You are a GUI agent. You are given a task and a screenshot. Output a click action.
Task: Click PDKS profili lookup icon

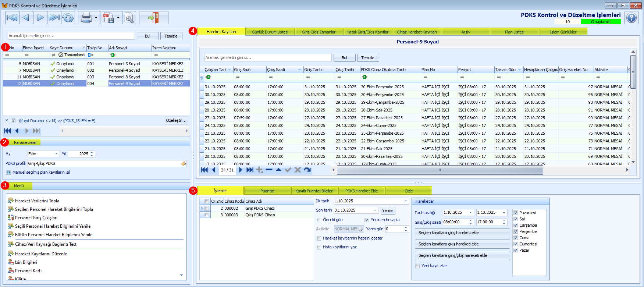point(184,164)
